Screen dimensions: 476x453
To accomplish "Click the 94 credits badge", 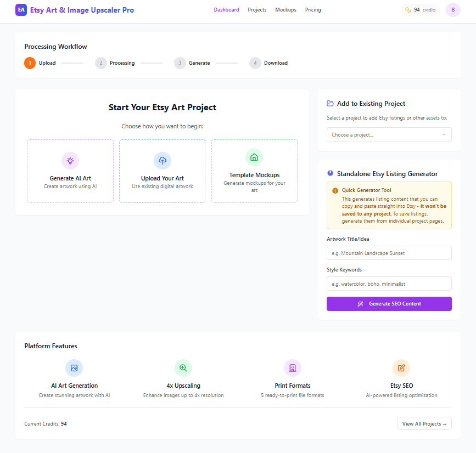I will pyautogui.click(x=420, y=10).
